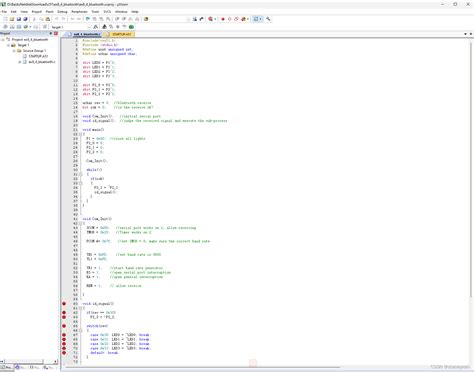This screenshot has width=474, height=372.
Task: Toggle the breakpoint on line 69
Action: 64,344
